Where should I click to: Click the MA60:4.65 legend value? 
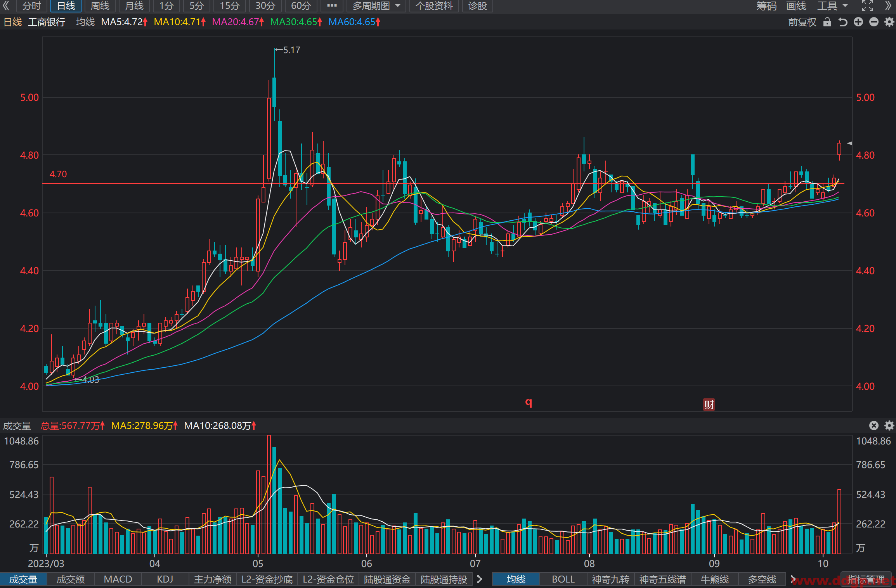[x=354, y=22]
